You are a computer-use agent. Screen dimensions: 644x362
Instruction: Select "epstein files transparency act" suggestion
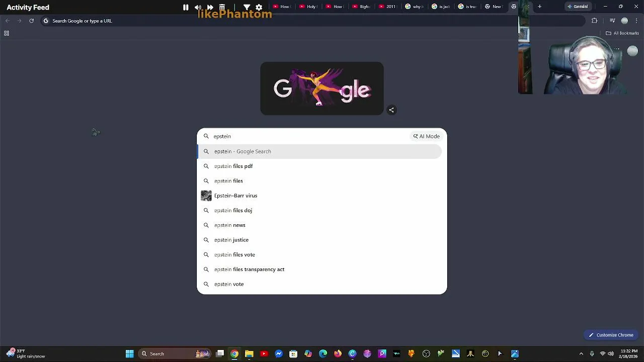coord(320,269)
